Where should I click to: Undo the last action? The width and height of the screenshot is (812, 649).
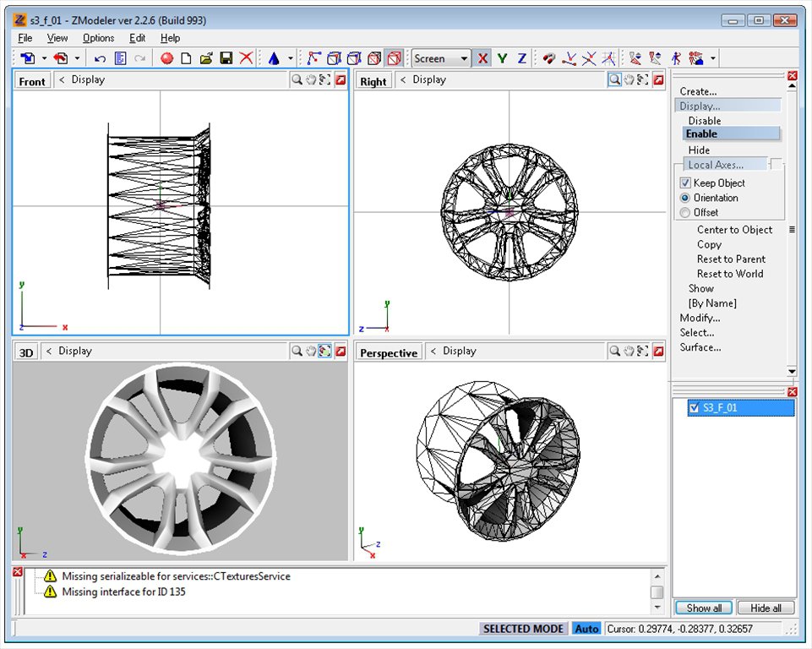click(x=101, y=58)
